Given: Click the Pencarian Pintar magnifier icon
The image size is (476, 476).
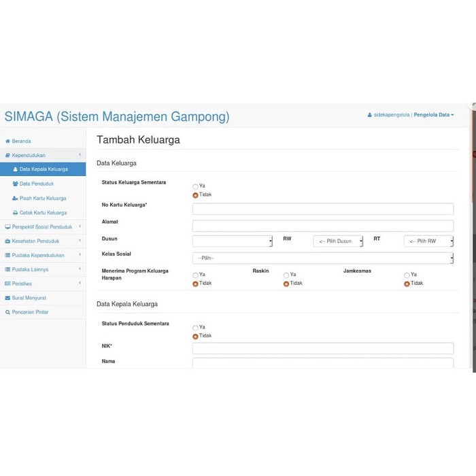Looking at the screenshot, I should tap(7, 312).
